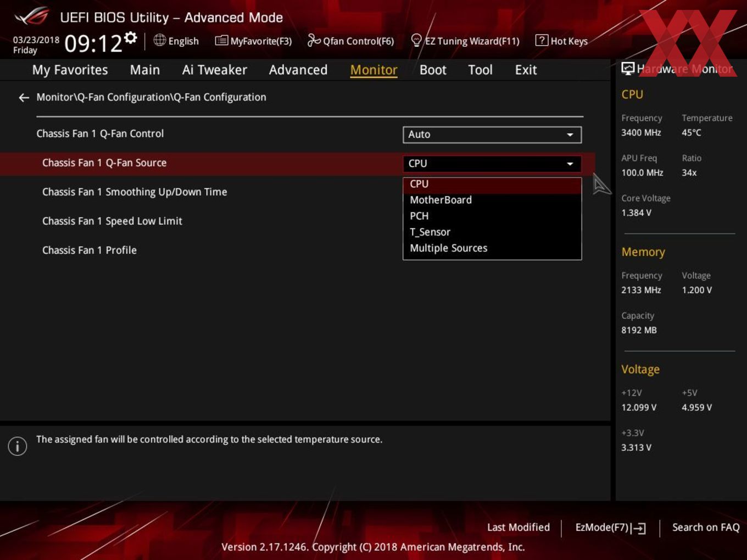This screenshot has height=560, width=747.
Task: Select Chassis Fan 1 Q-Fan Source row
Action: pyautogui.click(x=297, y=164)
